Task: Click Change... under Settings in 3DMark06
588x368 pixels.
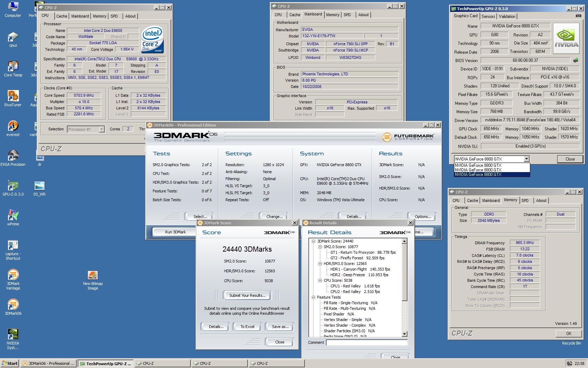Action: point(274,217)
